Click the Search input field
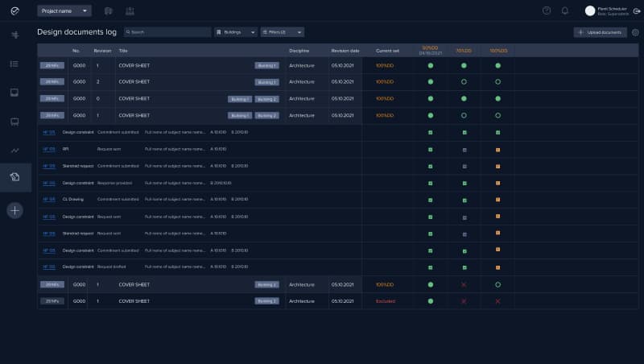644x364 pixels. 167,32
